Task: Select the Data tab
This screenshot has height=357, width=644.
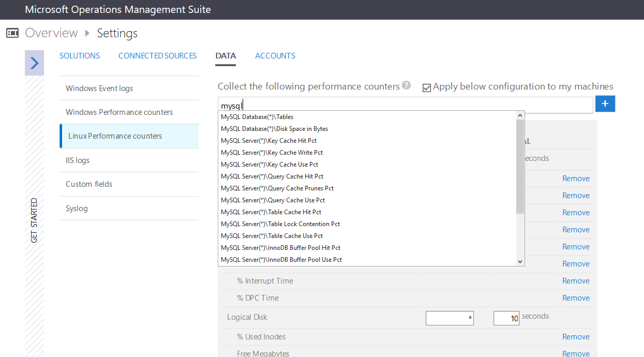Action: (x=226, y=56)
